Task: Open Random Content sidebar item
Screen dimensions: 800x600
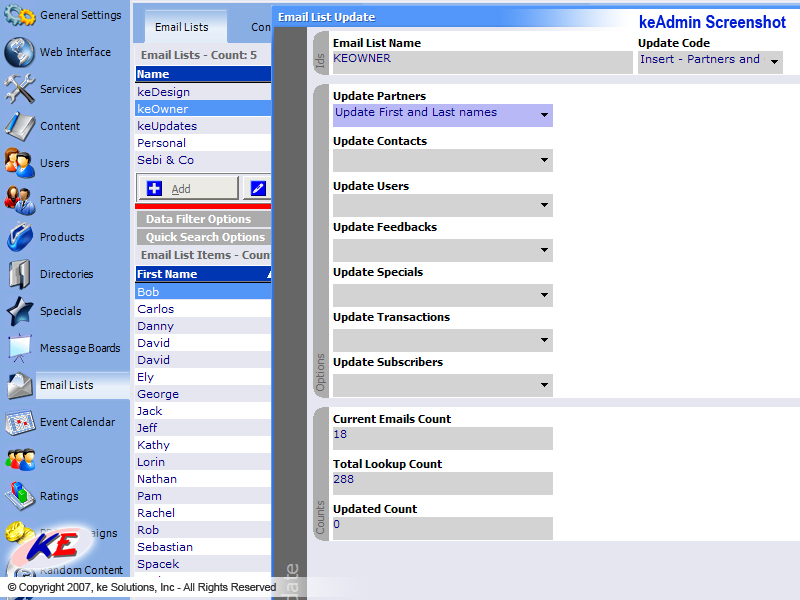Action: coord(82,570)
